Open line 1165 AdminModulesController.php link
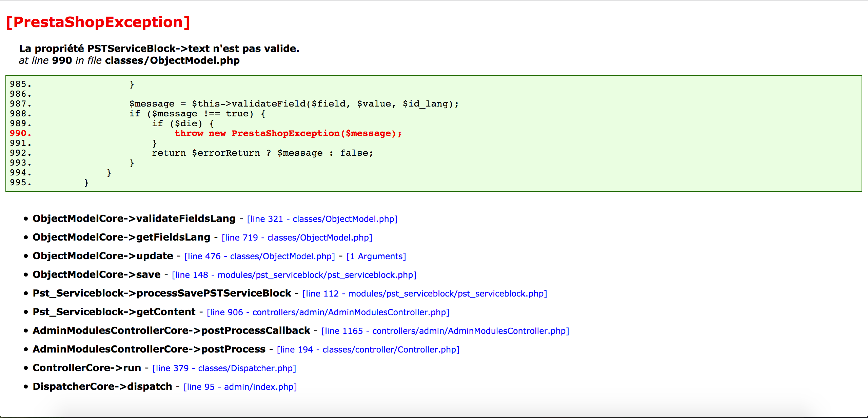868x418 pixels. [445, 331]
